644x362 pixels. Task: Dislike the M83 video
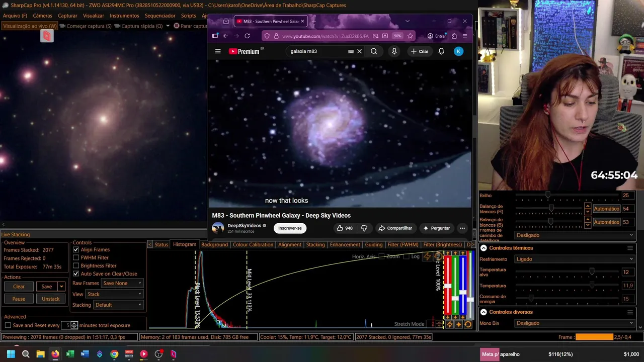coord(364,228)
